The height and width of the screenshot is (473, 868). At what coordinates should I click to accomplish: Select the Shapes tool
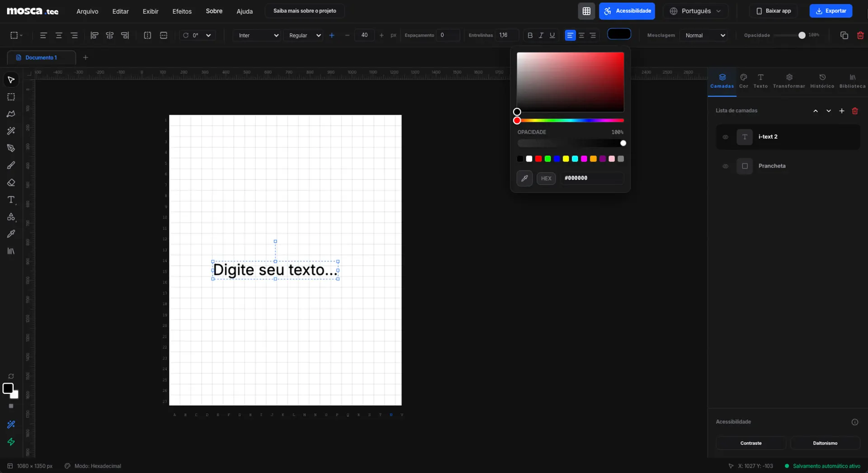coord(11,217)
